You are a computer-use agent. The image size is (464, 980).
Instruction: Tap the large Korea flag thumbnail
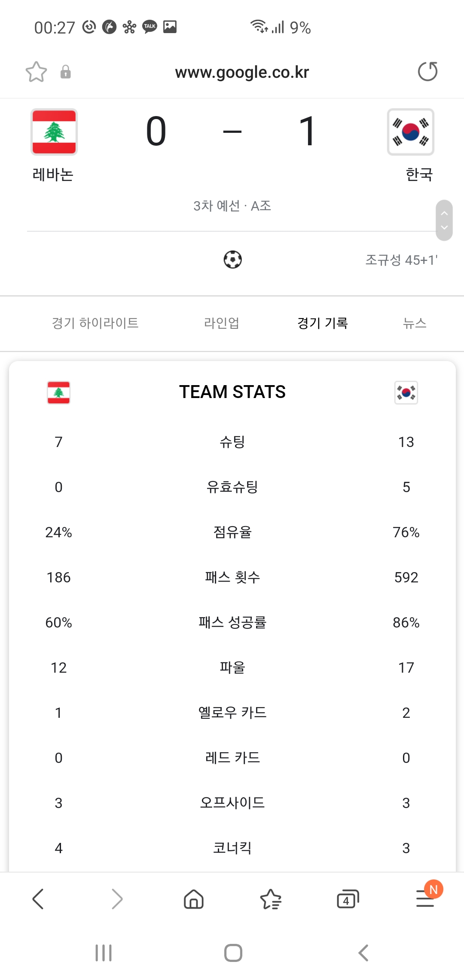click(x=410, y=132)
